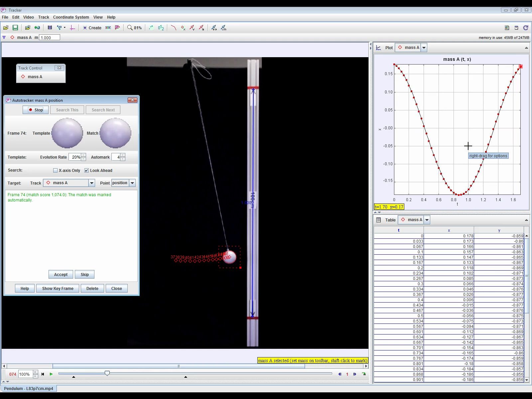Click the refresh icon at top right
The width and height of the screenshot is (532, 399).
[526, 28]
